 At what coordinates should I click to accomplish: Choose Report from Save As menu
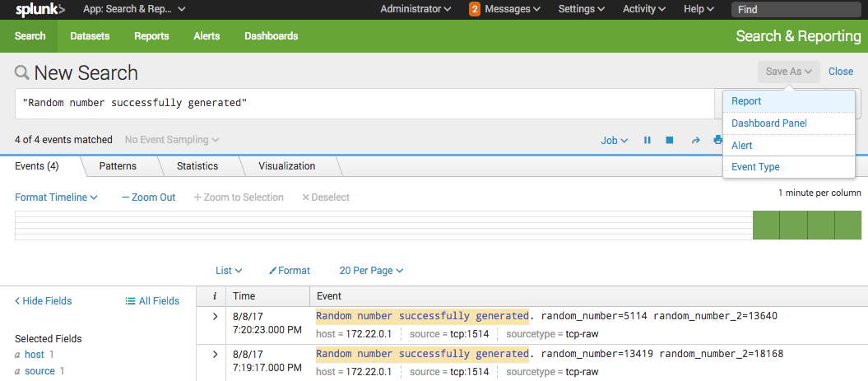[x=746, y=101]
